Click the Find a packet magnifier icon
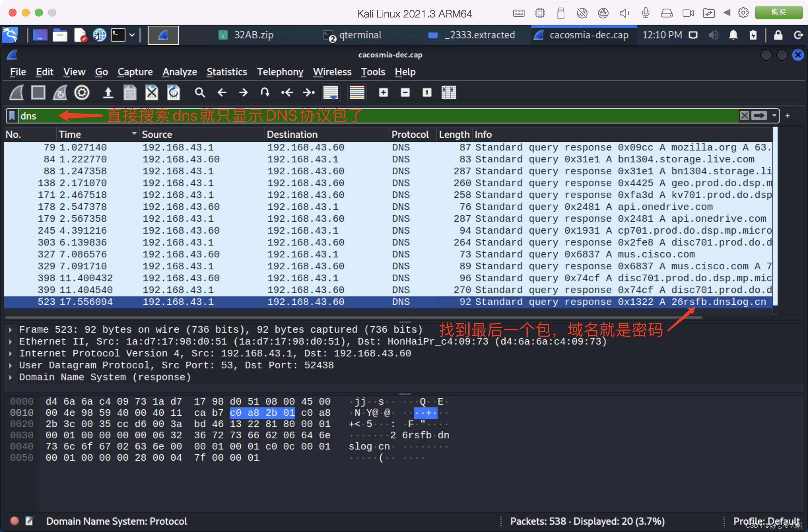 (200, 92)
